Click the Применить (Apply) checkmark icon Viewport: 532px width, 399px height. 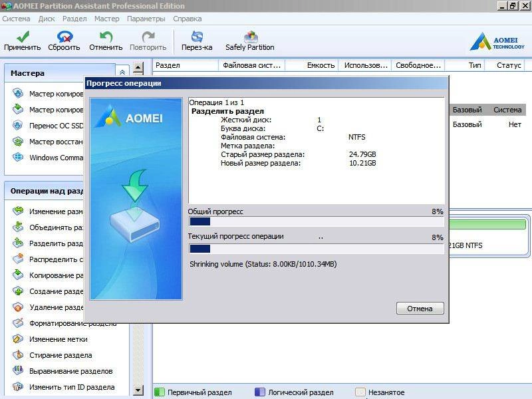[23, 37]
